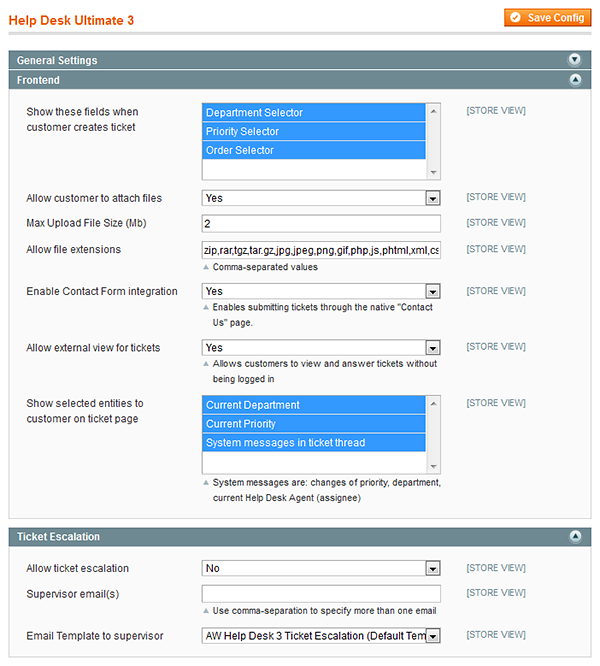600x666 pixels.
Task: Click the Save Config button
Action: [547, 18]
